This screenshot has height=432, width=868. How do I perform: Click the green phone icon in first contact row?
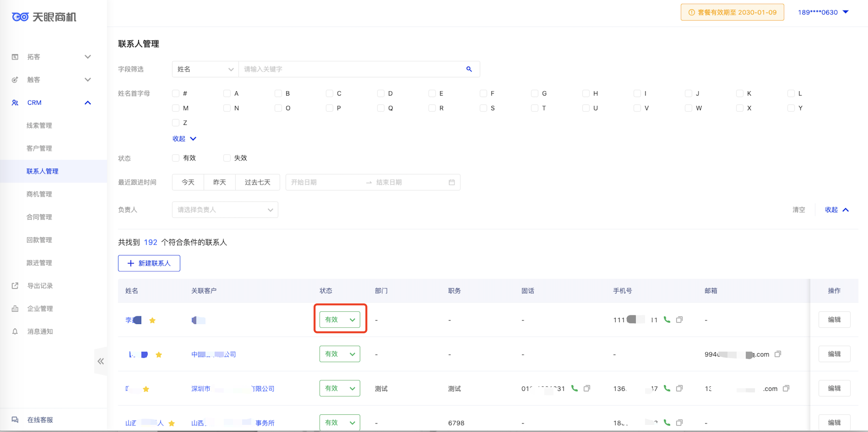point(667,319)
